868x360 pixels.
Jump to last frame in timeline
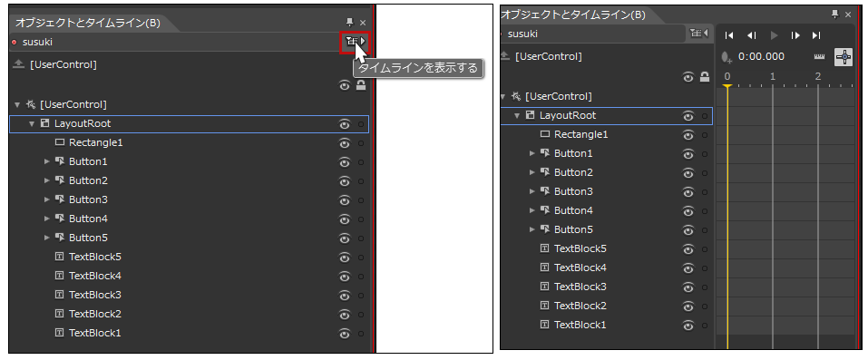[x=816, y=35]
